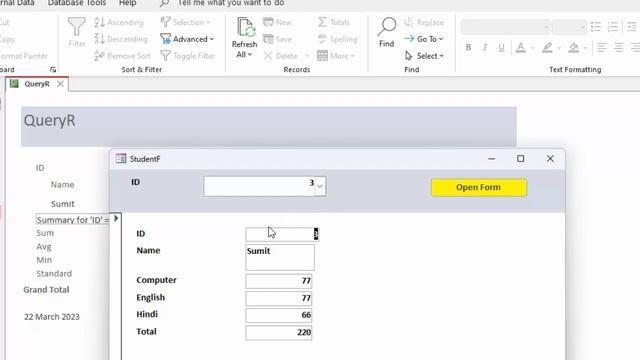Apply text highlight color
The height and width of the screenshot is (360, 640).
(547, 47)
